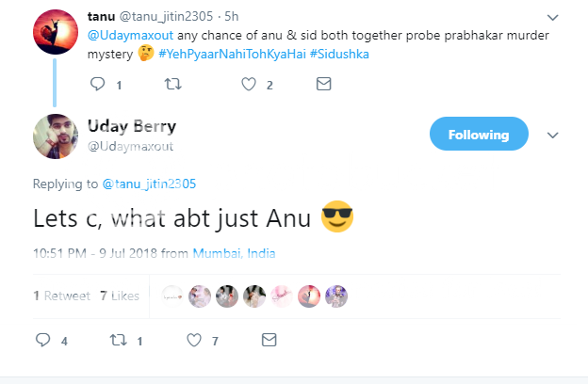Screen dimensions: 588x384
Task: Send tanu's tweet via the envelope icon
Action: click(323, 84)
